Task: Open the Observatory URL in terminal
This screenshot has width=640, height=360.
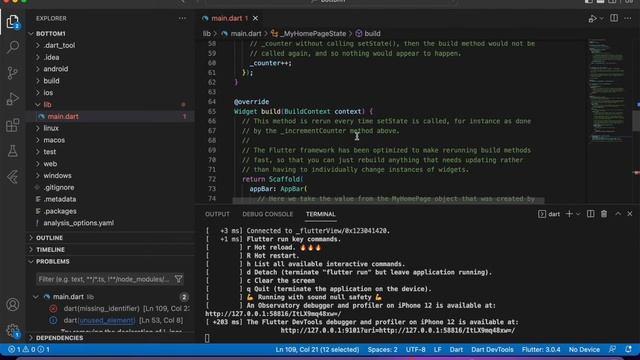Action: pyautogui.click(x=273, y=314)
